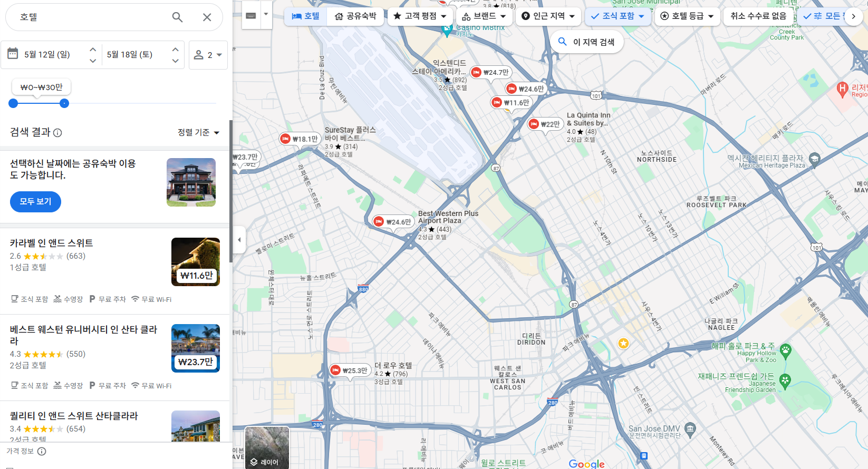Viewport: 868px width, 469px height.
Task: Open 베스트 웨스턴 유니버시티 인 listing
Action: pos(83,335)
